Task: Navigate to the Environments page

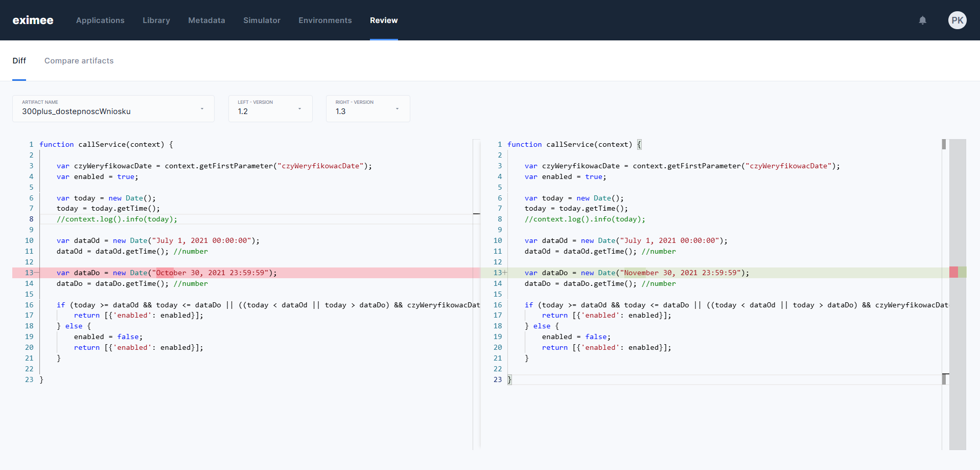Action: coord(325,20)
